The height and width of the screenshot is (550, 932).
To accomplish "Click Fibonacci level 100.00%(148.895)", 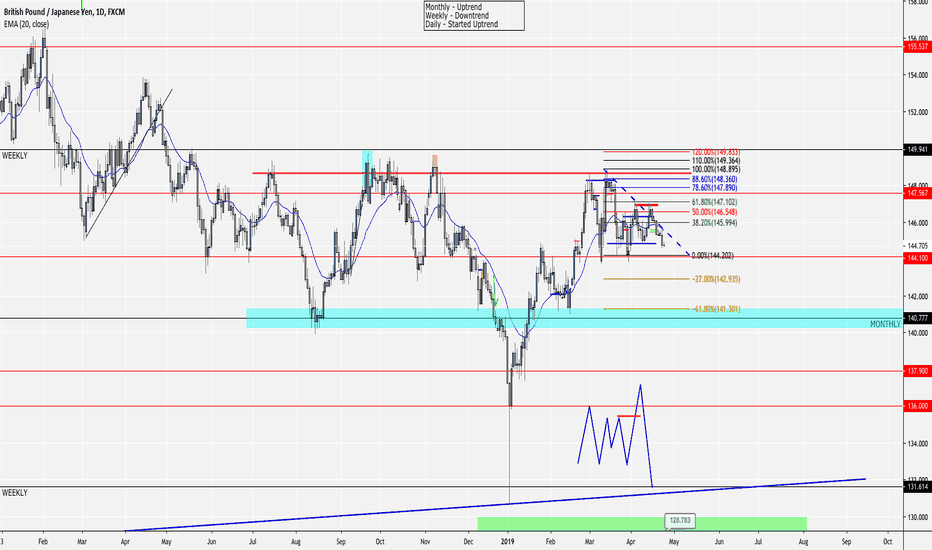I will [x=716, y=169].
